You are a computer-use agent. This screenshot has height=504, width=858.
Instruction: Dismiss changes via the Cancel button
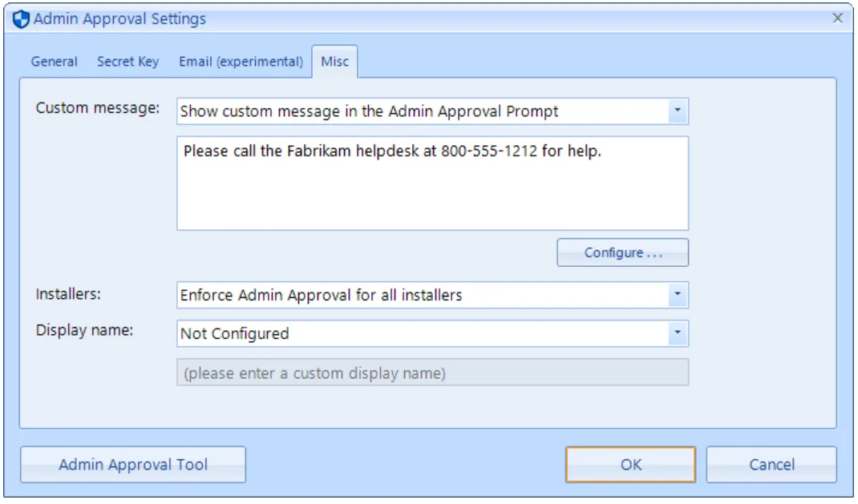pos(771,464)
